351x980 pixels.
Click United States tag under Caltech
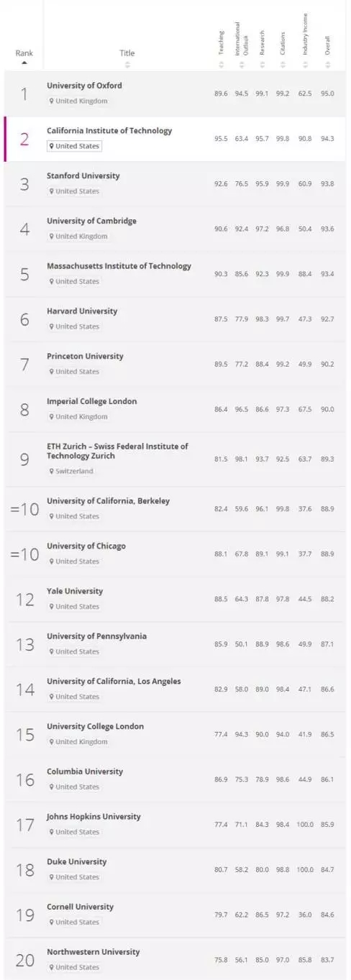tap(74, 146)
